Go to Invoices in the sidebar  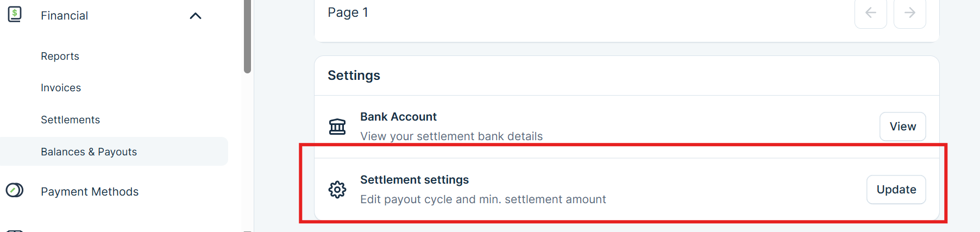(x=61, y=87)
